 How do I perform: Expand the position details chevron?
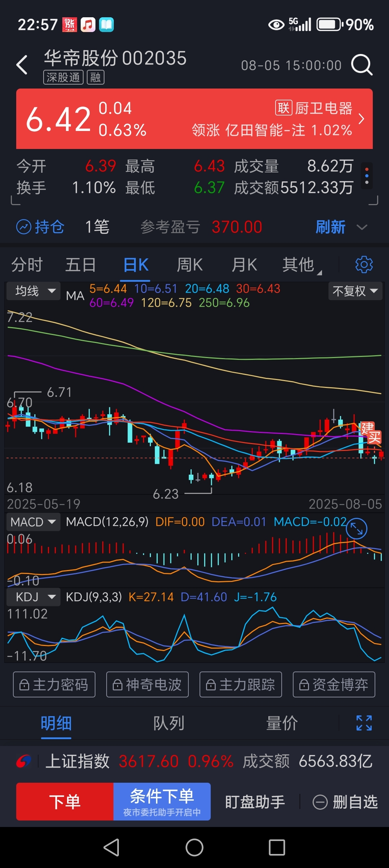point(362,227)
